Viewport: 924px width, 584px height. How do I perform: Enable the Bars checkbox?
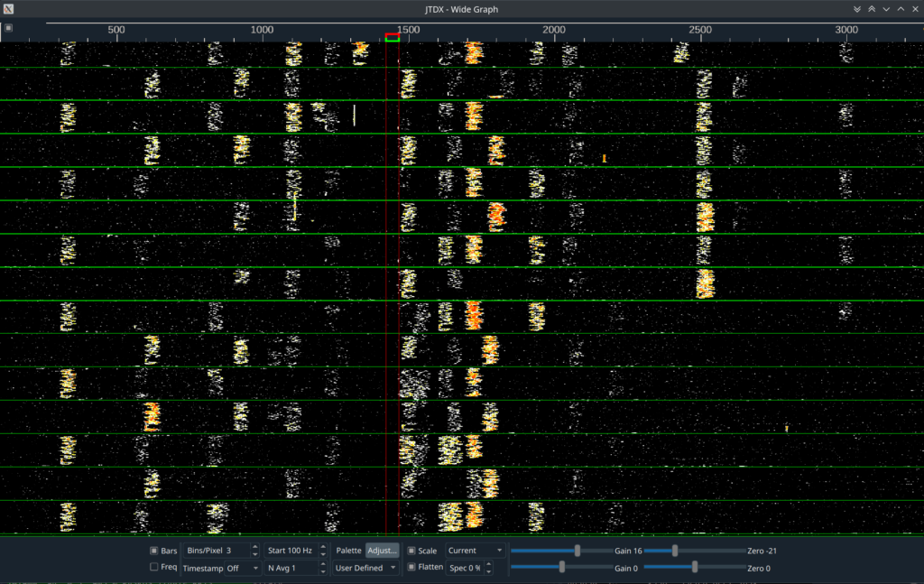tap(154, 551)
